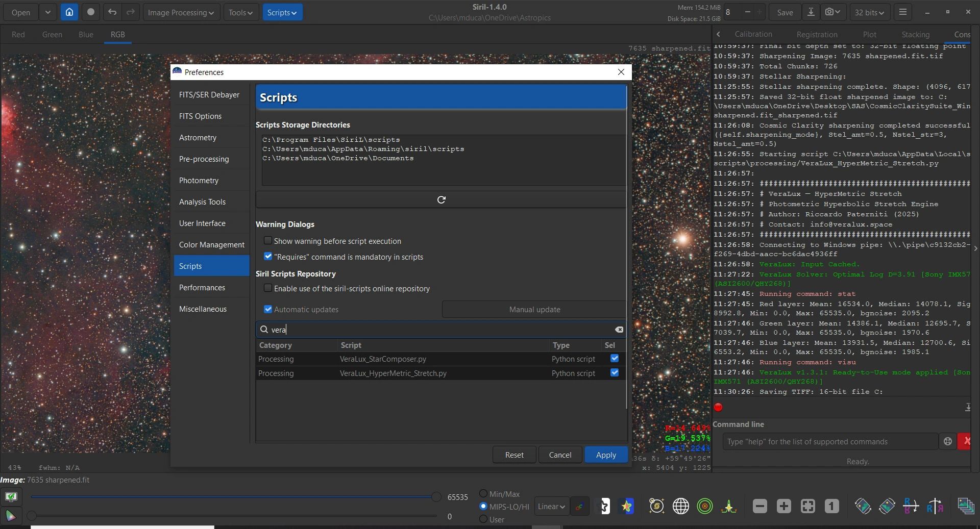Select the User radio option

pos(483,519)
